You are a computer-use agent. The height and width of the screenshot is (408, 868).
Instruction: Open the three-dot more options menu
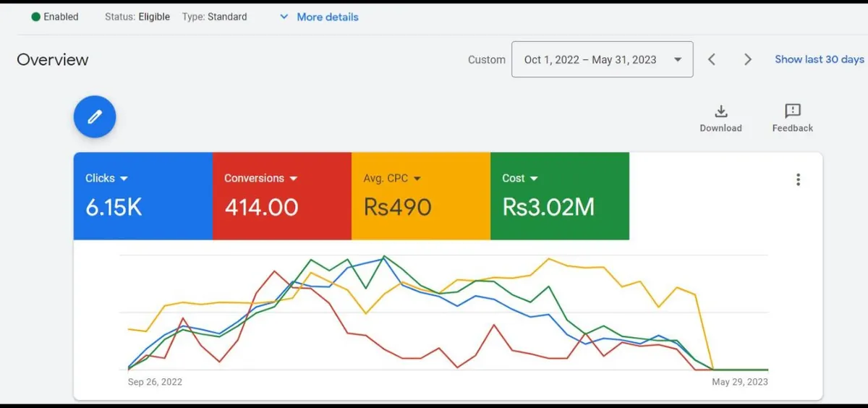pos(798,179)
